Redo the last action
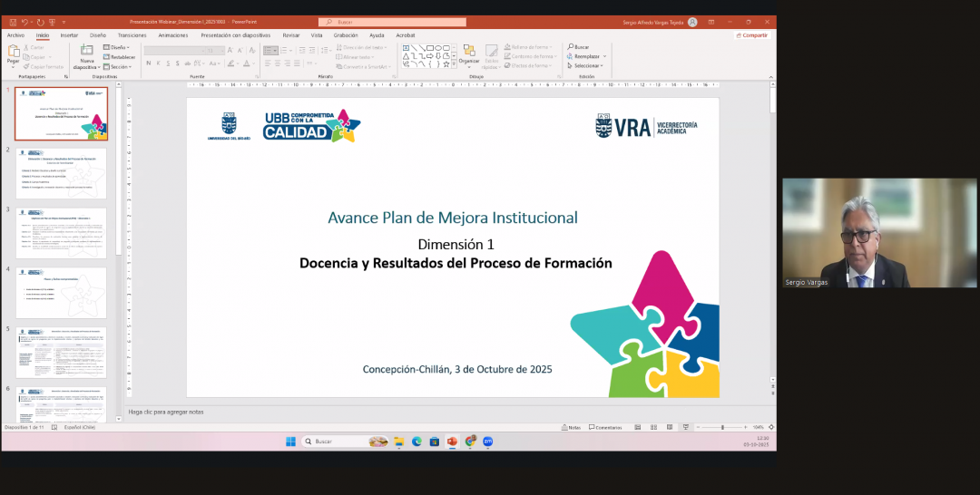The image size is (980, 495). [x=41, y=22]
